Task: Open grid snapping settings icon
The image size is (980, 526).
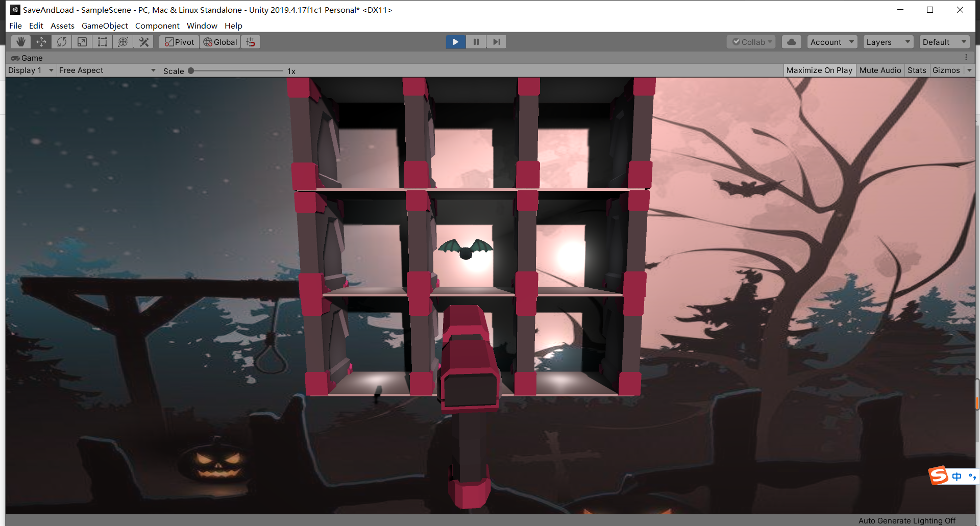Action: pos(250,42)
